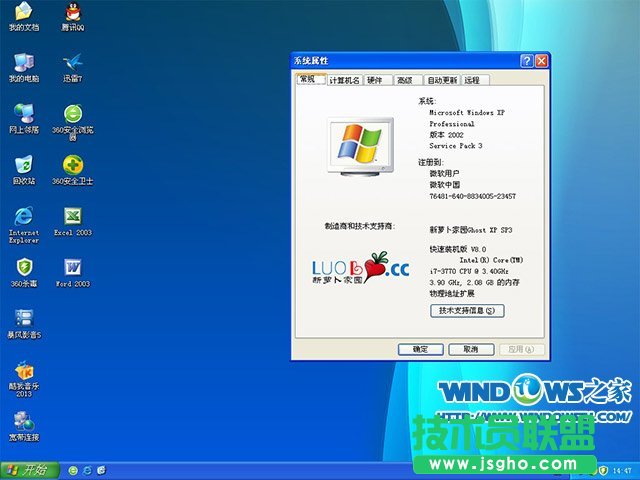Switch to the 硬件 tab
The image size is (640, 480).
pyautogui.click(x=375, y=80)
